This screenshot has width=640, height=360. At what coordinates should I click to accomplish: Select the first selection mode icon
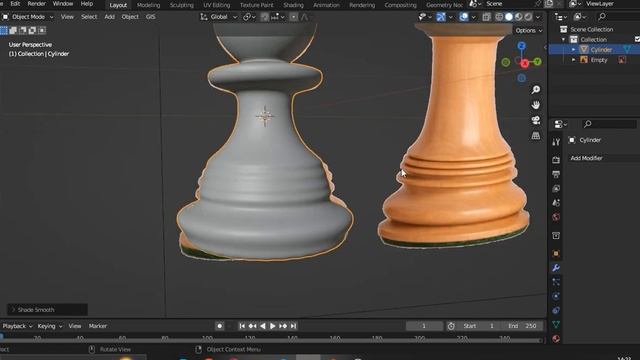tap(4, 30)
